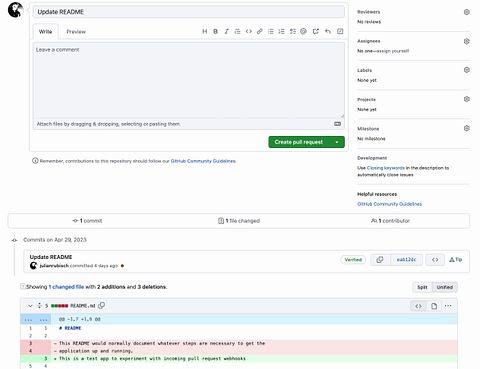This screenshot has width=480, height=369.
Task: Click the Verified badge on the commit
Action: click(x=353, y=260)
